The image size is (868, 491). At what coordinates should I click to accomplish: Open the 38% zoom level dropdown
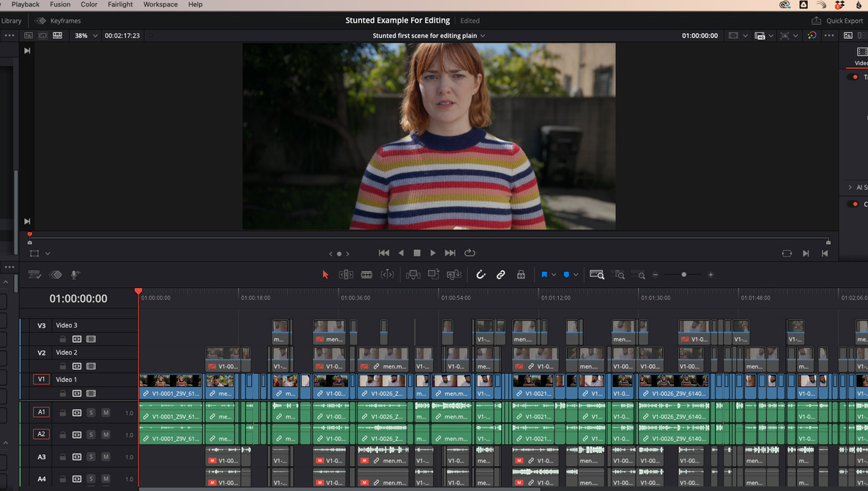86,35
